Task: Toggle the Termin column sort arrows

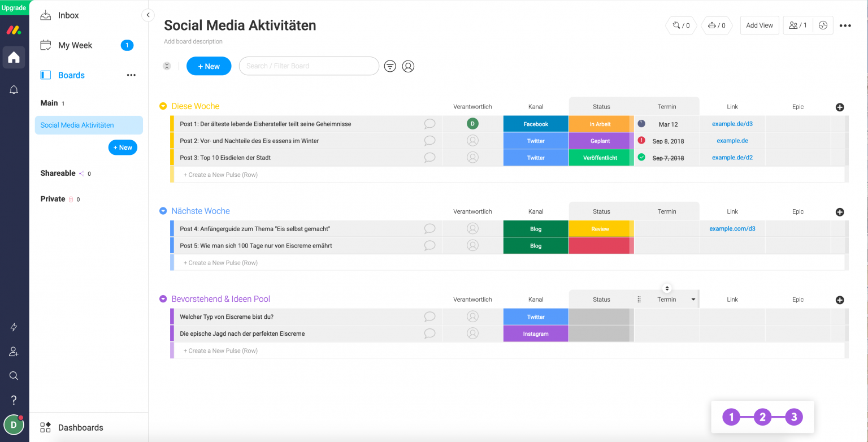Action: [667, 288]
